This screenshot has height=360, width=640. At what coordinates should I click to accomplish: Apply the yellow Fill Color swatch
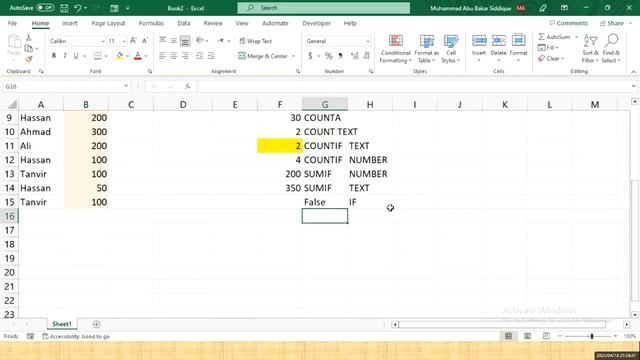(119, 56)
